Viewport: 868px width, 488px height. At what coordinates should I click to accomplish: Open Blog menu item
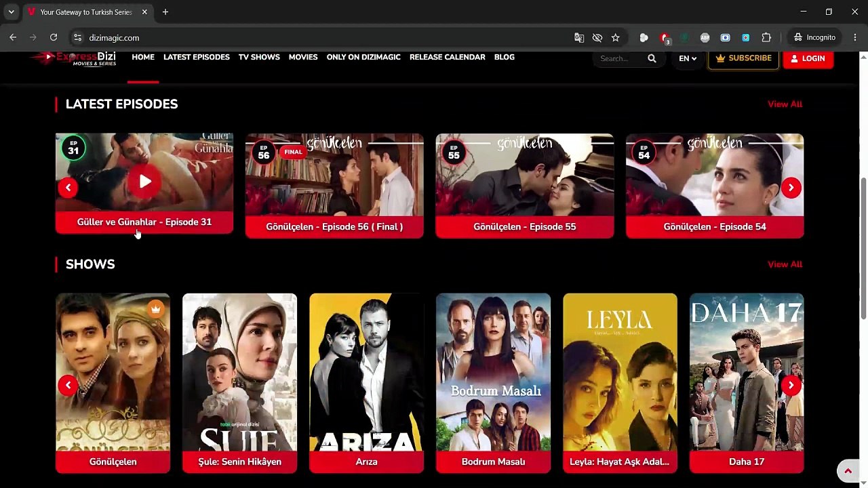coord(505,58)
